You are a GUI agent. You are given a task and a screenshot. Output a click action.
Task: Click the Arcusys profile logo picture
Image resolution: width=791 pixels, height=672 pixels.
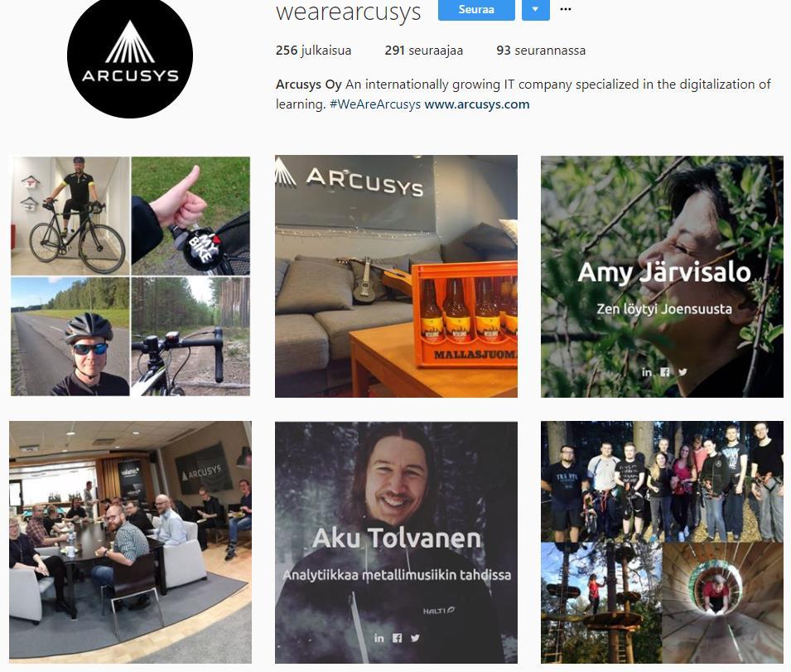point(130,56)
